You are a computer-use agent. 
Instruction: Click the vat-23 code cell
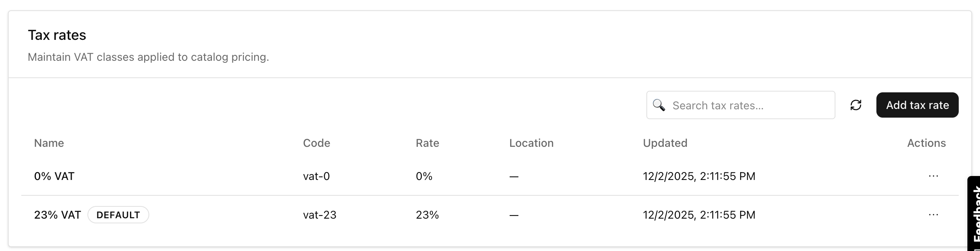click(x=319, y=214)
